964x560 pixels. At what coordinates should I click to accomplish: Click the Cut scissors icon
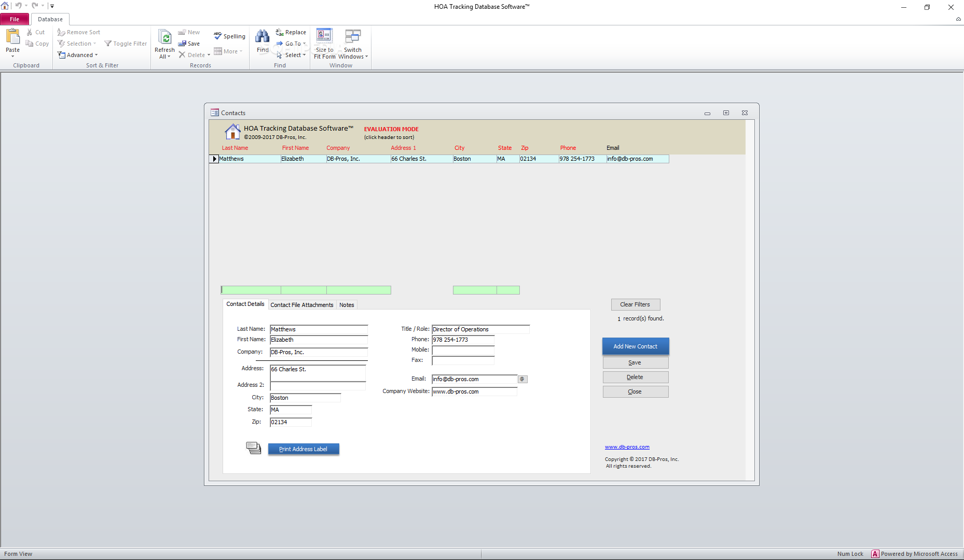pos(30,32)
